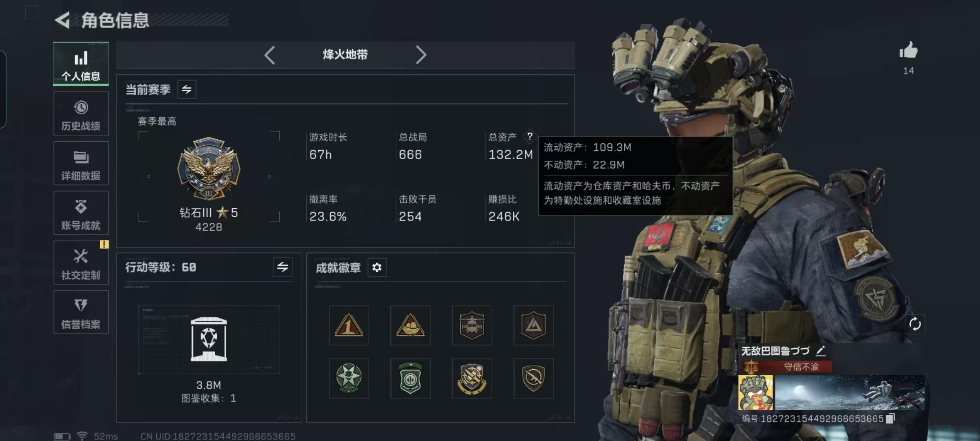Edit nickname with the pencil icon
The width and height of the screenshot is (980, 441).
[x=821, y=350]
